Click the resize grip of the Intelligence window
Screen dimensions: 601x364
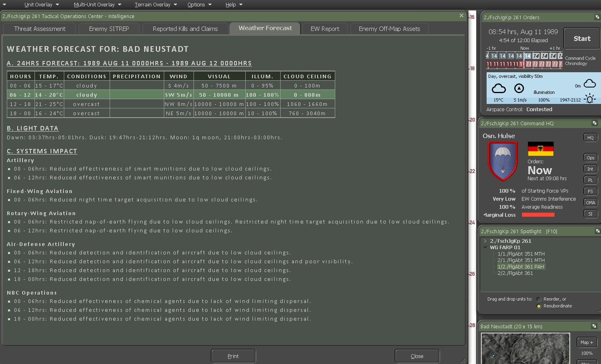tap(462, 361)
